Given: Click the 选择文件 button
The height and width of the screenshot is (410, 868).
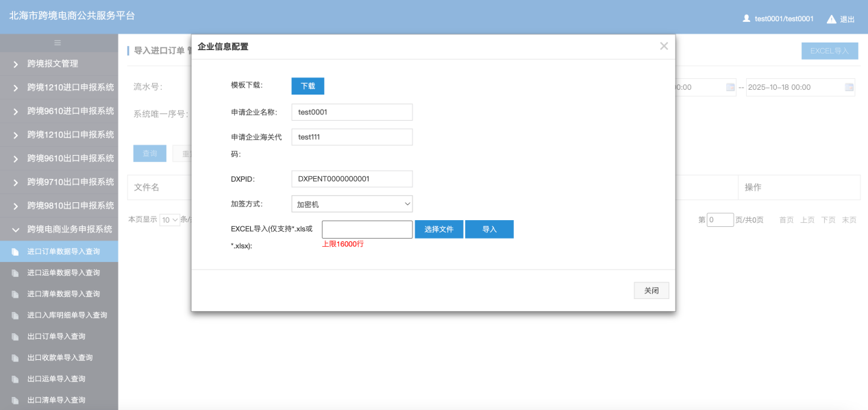Looking at the screenshot, I should 438,230.
